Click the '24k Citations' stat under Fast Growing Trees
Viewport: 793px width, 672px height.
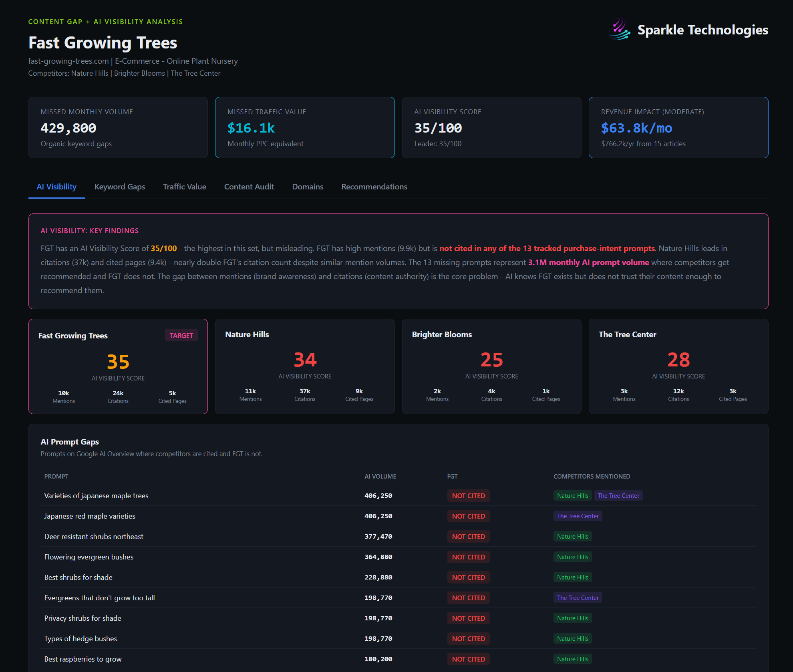118,397
